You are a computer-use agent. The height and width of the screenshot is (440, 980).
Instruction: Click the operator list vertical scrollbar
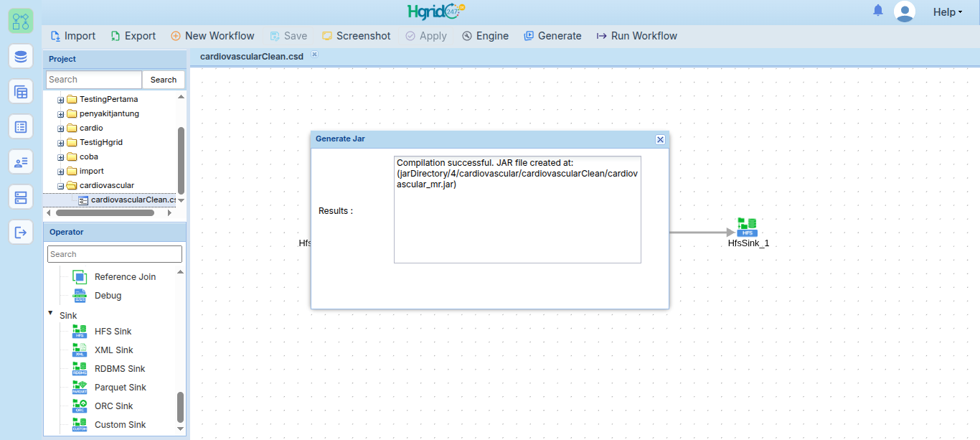click(180, 407)
